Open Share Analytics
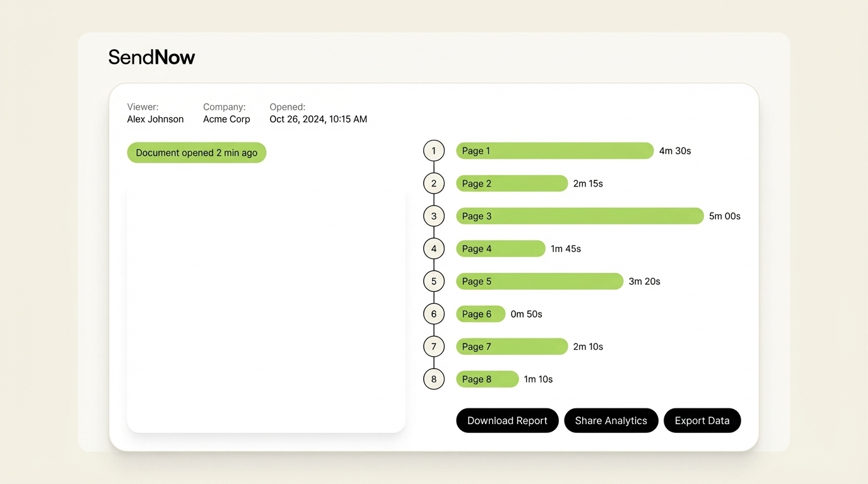 point(611,420)
